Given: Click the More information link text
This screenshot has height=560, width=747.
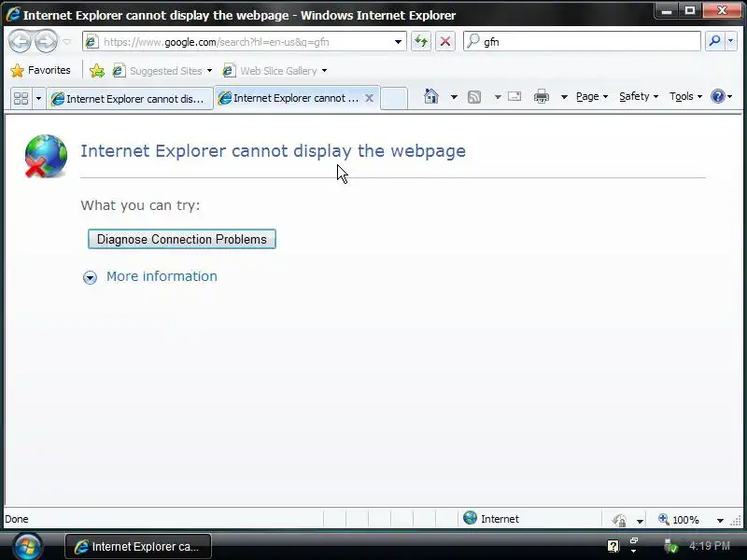Looking at the screenshot, I should click(162, 276).
